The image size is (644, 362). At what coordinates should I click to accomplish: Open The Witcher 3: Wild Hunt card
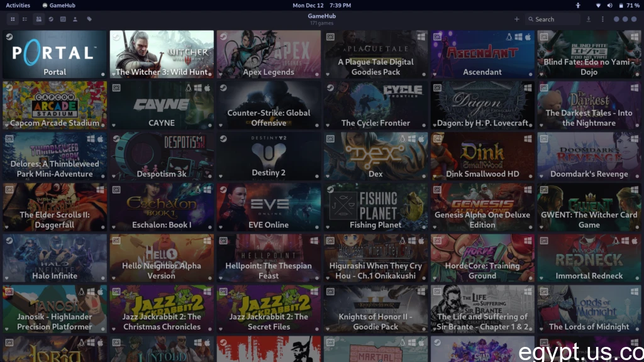click(162, 54)
